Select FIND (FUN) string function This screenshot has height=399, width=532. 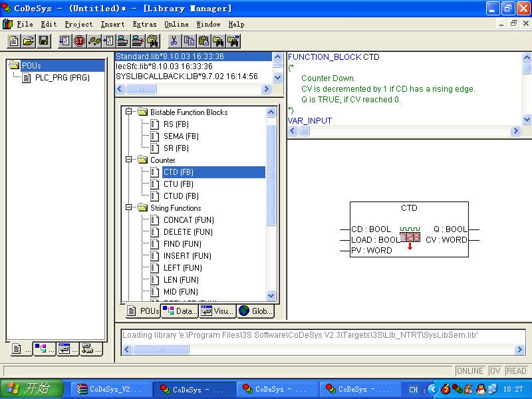[182, 243]
